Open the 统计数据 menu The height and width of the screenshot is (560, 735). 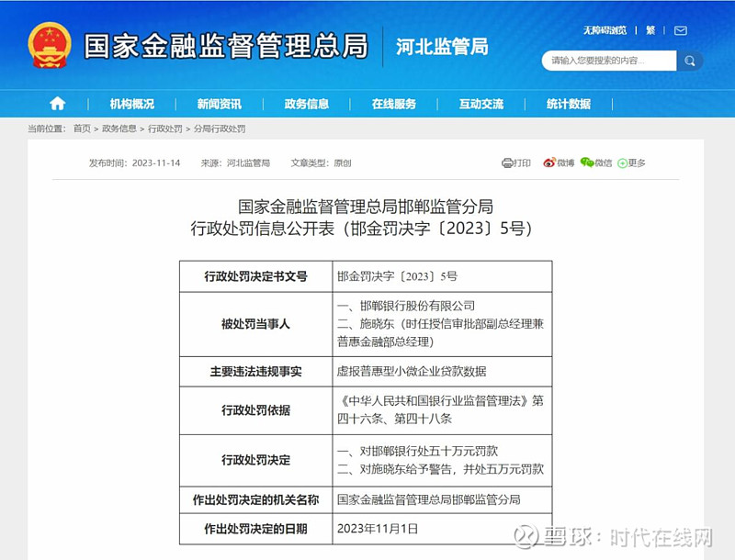pos(568,104)
